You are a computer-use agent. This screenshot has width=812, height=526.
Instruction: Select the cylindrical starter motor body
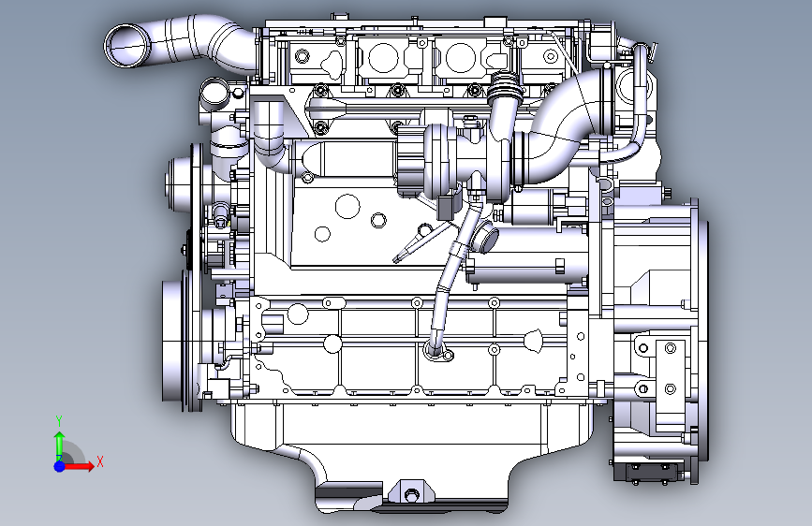[x=527, y=255]
